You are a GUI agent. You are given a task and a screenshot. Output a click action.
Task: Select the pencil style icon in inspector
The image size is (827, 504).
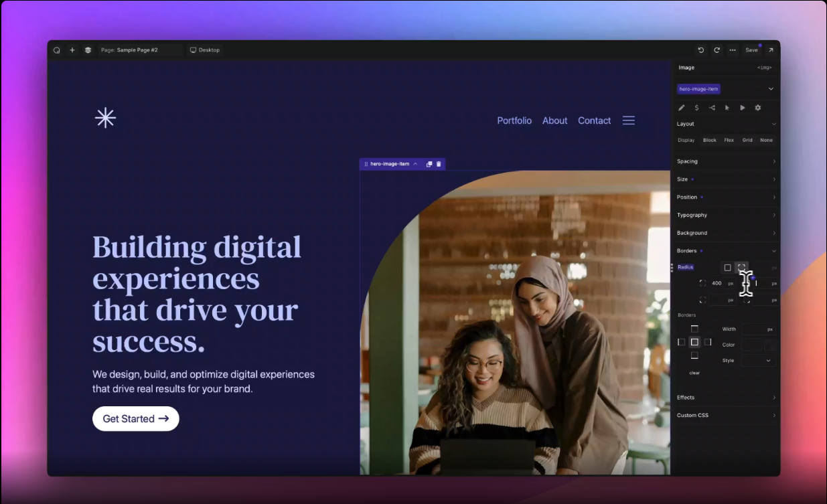pyautogui.click(x=682, y=108)
